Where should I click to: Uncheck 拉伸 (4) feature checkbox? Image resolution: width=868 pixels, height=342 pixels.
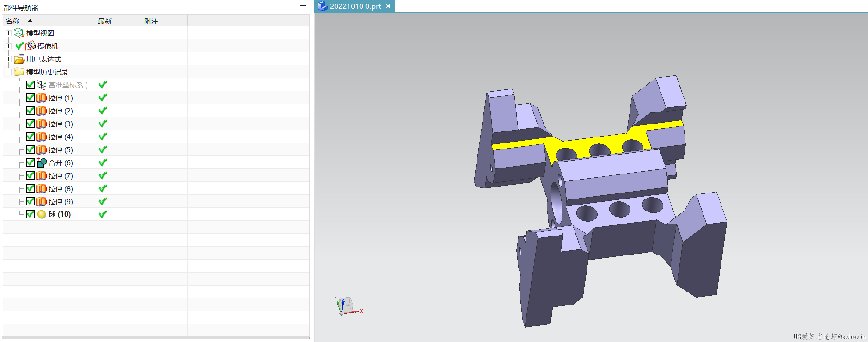(x=31, y=137)
